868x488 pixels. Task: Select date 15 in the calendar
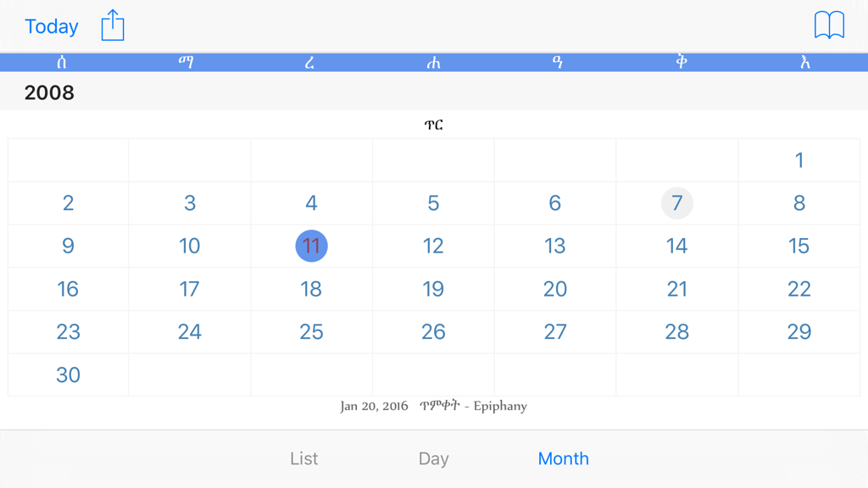[798, 246]
